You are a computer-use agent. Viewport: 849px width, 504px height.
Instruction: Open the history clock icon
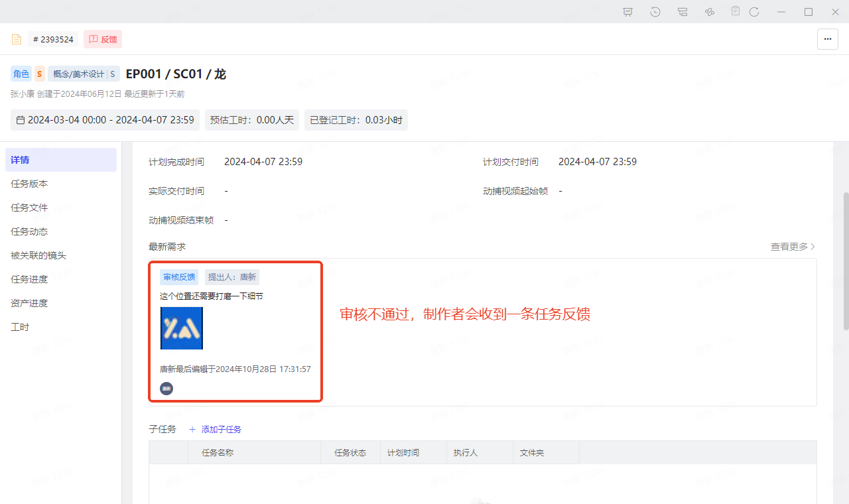655,12
